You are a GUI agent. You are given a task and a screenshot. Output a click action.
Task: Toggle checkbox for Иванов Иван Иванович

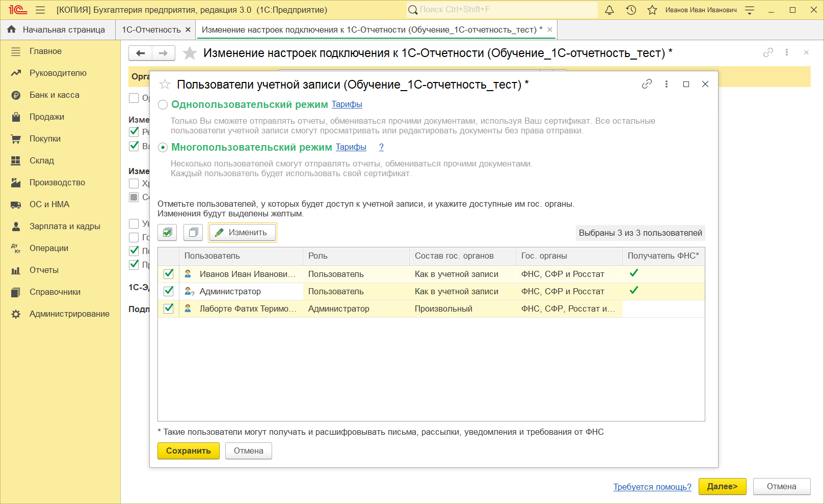(169, 274)
